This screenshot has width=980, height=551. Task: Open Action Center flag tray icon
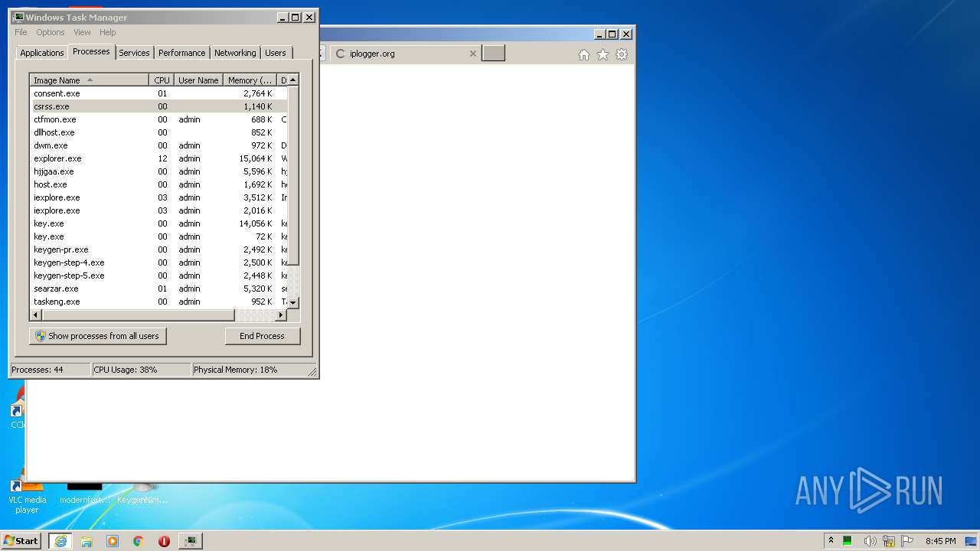pos(908,541)
